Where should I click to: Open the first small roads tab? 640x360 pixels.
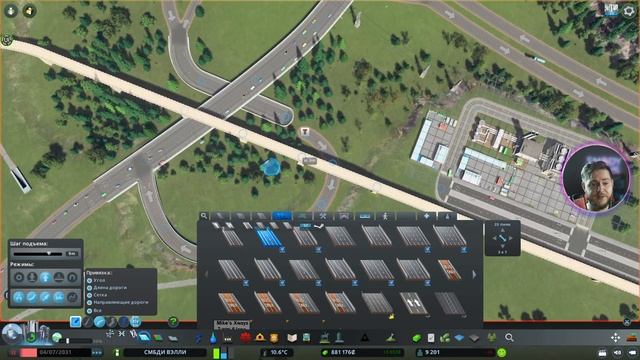coord(220,216)
